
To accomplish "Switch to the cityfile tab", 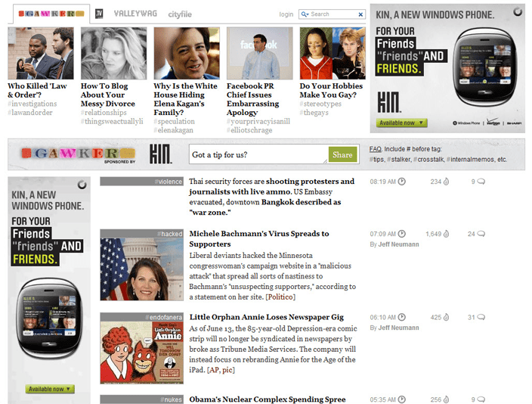I will point(180,14).
